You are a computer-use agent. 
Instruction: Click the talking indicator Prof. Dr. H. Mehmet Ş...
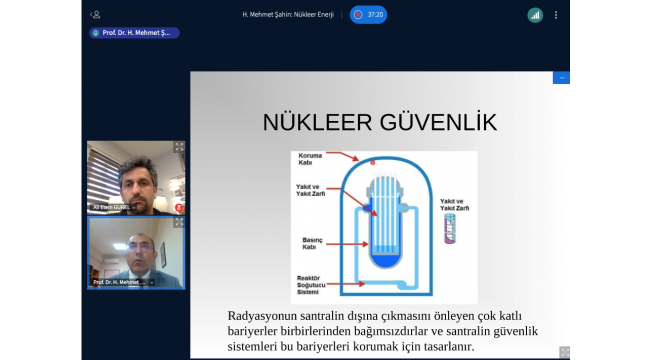[x=134, y=33]
